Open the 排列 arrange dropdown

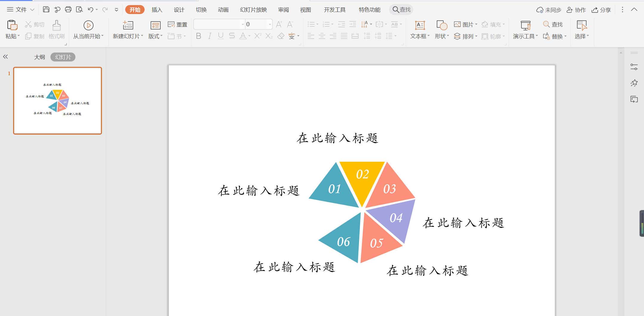pyautogui.click(x=465, y=36)
